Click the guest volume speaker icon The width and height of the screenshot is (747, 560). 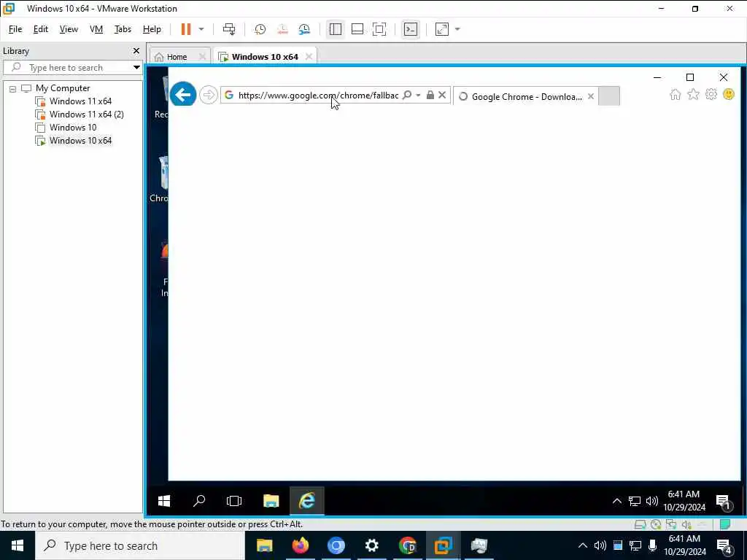pos(651,501)
